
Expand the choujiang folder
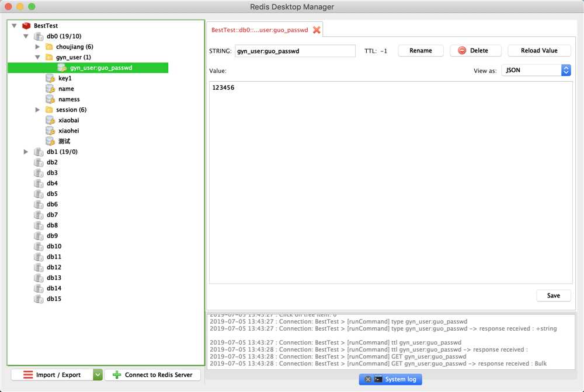(37, 47)
